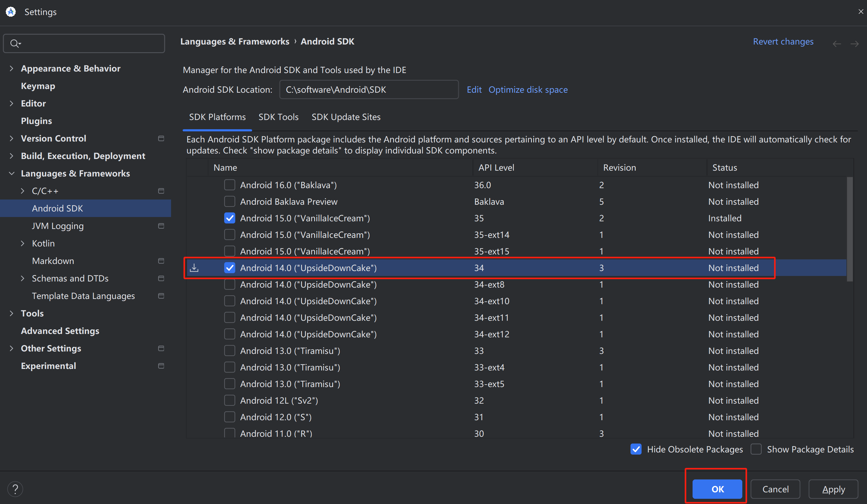
Task: Click the Optimize disk space link
Action: click(x=528, y=90)
